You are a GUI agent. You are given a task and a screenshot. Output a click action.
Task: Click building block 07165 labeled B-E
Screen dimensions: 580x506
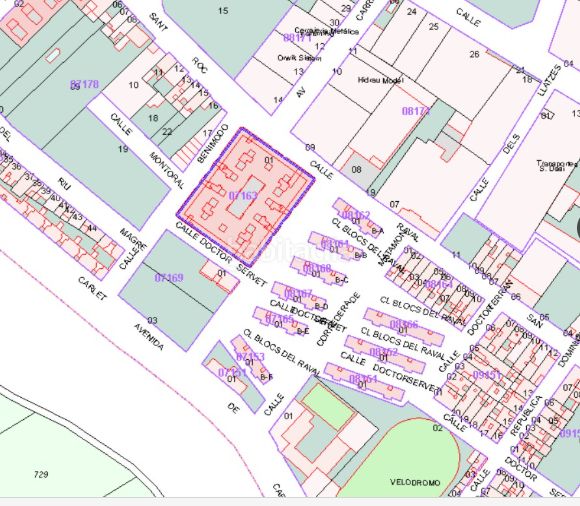click(x=282, y=321)
